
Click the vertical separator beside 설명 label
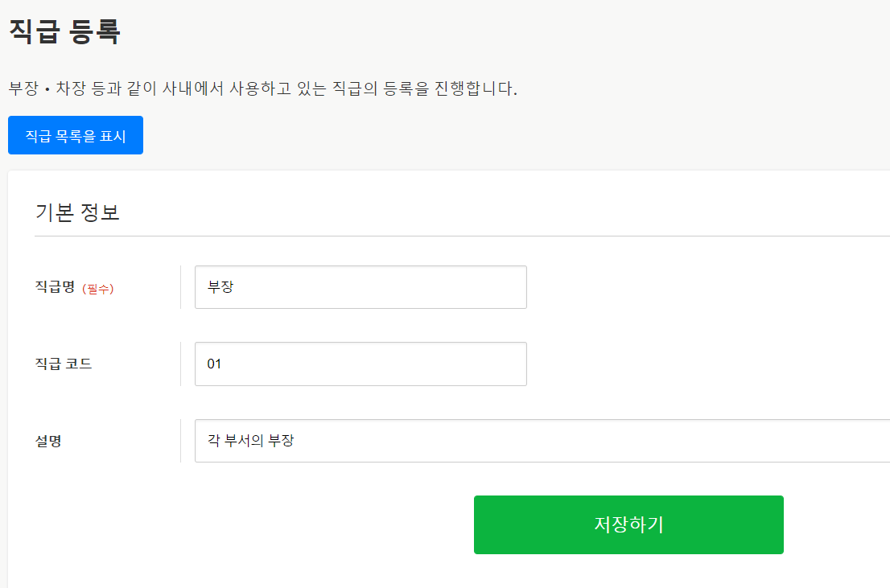pyautogui.click(x=180, y=441)
